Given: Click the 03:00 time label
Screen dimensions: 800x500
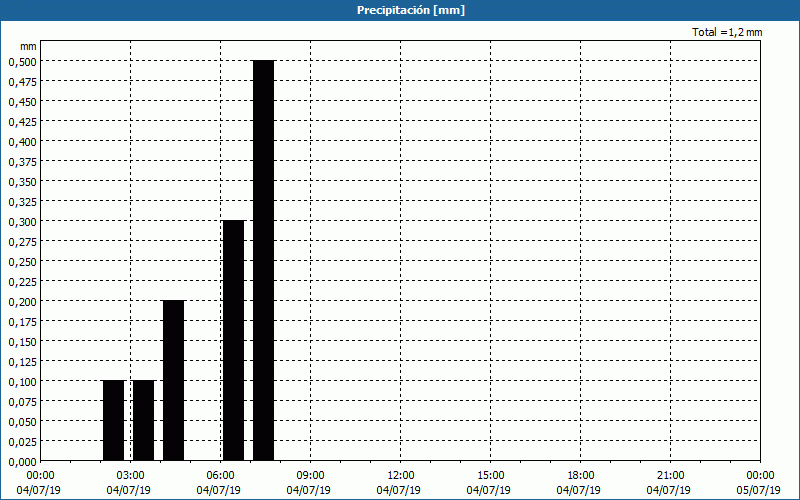Looking at the screenshot, I should pos(131,476).
